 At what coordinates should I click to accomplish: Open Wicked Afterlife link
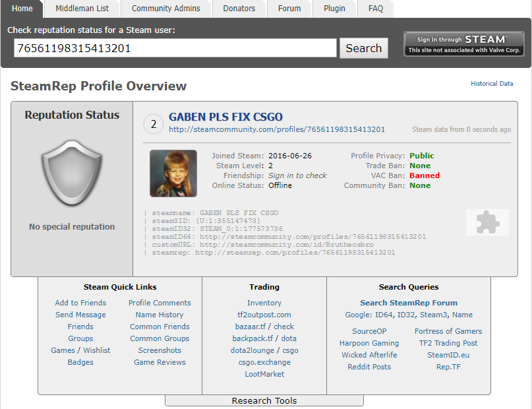[369, 355]
